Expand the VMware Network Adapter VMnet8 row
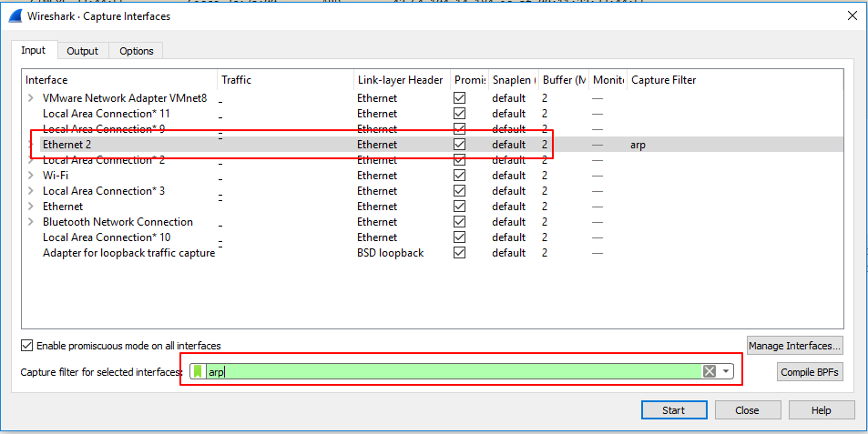 pyautogui.click(x=30, y=98)
